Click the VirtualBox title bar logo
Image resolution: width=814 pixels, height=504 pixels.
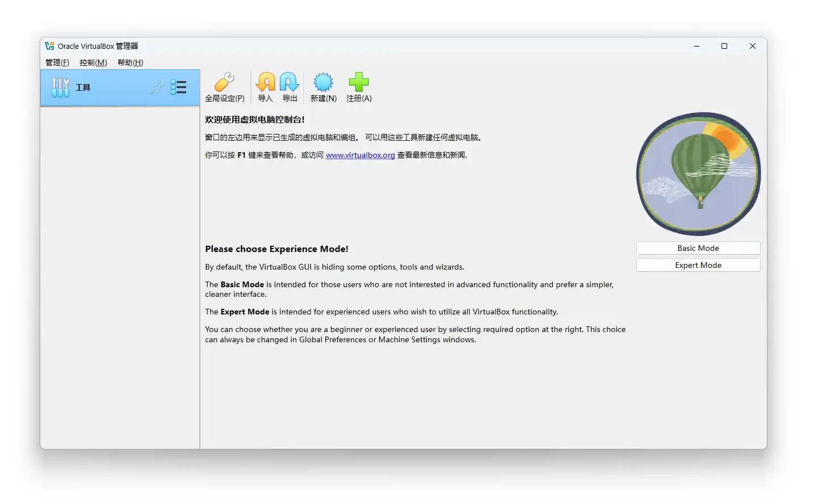(x=50, y=46)
